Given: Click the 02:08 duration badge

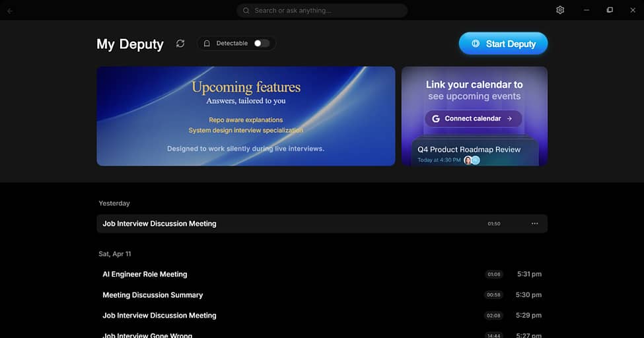Looking at the screenshot, I should coord(493,316).
